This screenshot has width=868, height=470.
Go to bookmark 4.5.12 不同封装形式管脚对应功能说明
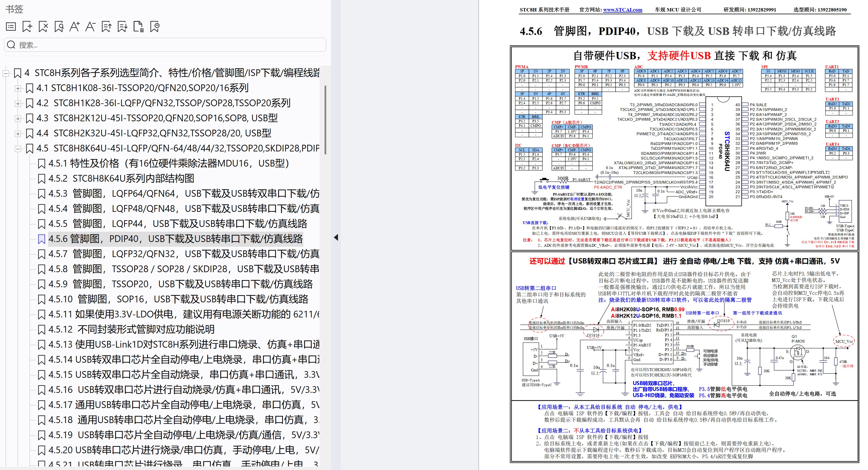131,329
